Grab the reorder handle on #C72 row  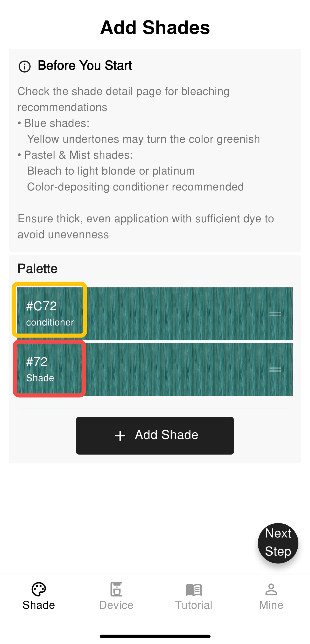coord(275,314)
